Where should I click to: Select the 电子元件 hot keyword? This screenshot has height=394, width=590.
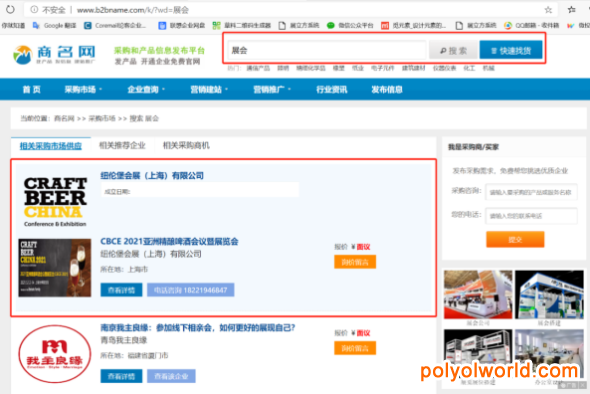click(382, 68)
